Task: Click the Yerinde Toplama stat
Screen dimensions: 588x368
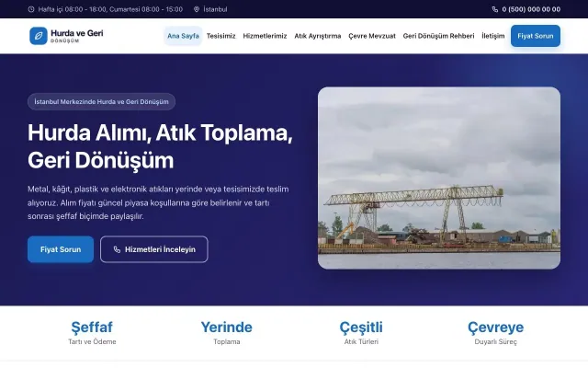Action: click(x=227, y=332)
